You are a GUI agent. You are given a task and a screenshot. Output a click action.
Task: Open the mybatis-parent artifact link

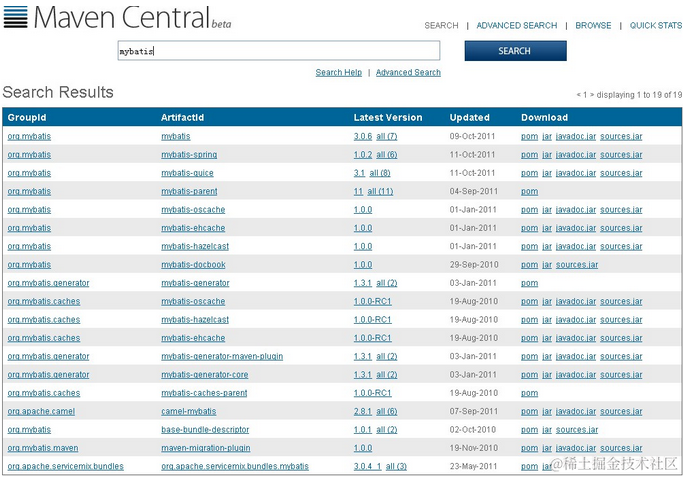189,191
